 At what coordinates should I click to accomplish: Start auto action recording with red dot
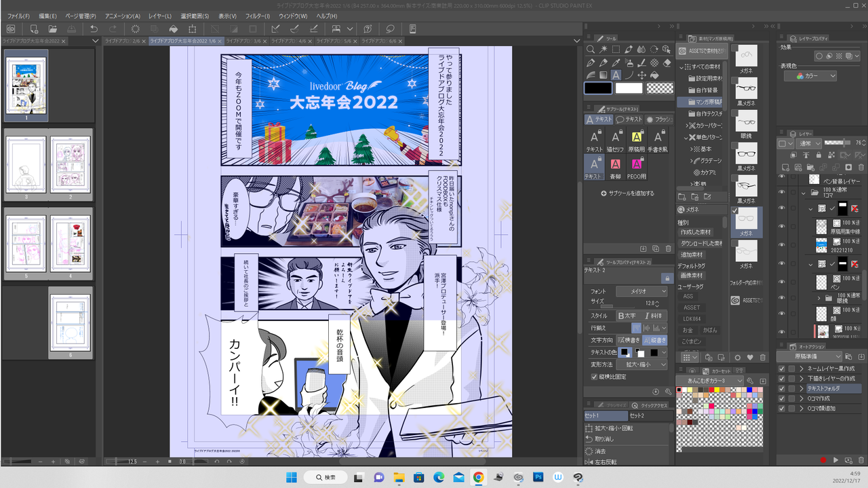(823, 459)
